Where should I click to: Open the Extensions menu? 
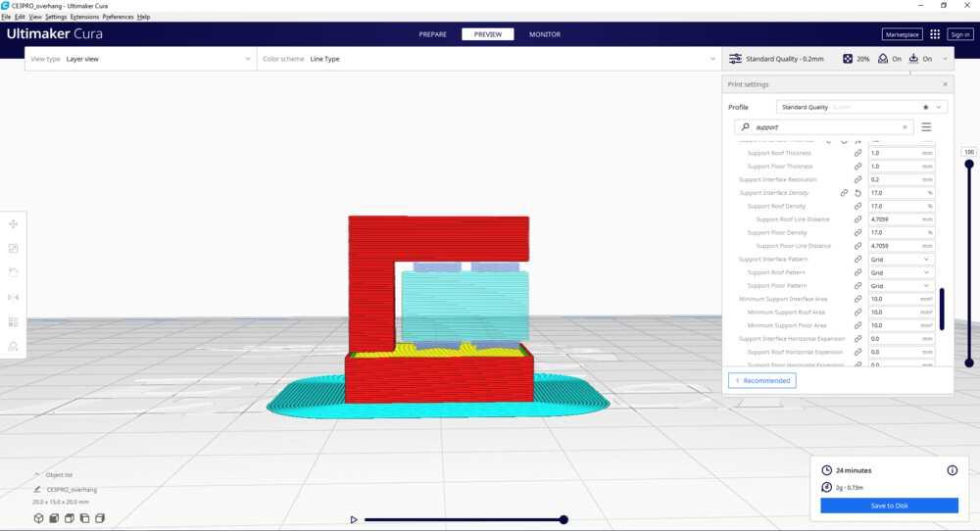(84, 17)
